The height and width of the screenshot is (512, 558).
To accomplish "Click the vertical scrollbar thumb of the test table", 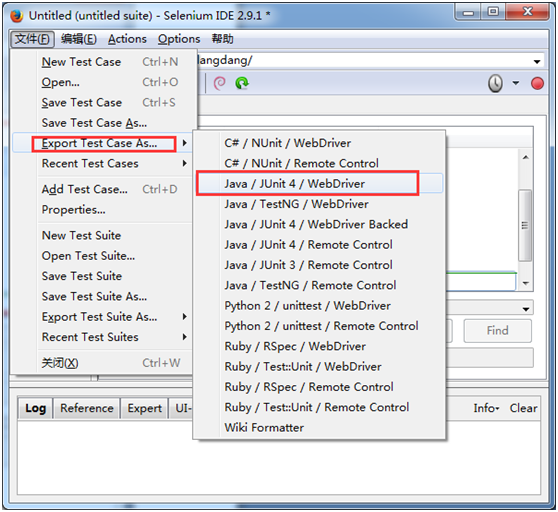I will (525, 225).
